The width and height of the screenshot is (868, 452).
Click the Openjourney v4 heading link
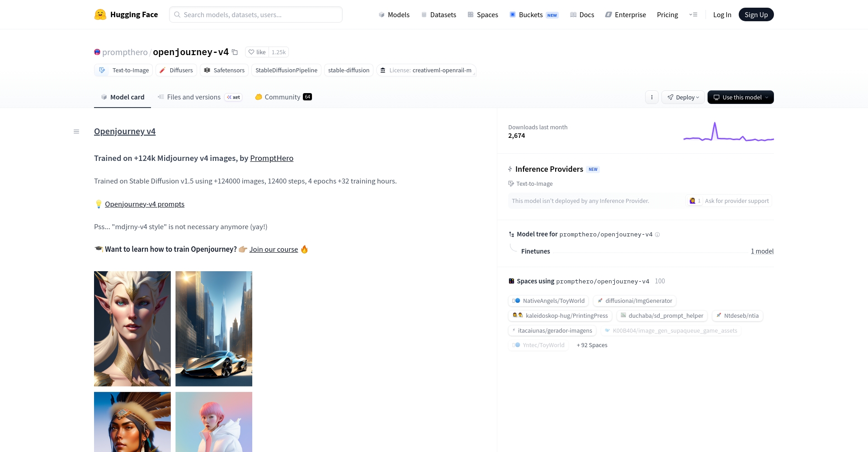(x=125, y=132)
